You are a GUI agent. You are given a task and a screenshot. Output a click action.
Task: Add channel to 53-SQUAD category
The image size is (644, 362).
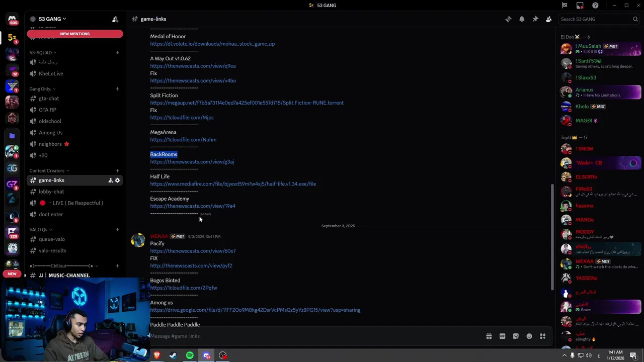click(x=117, y=53)
